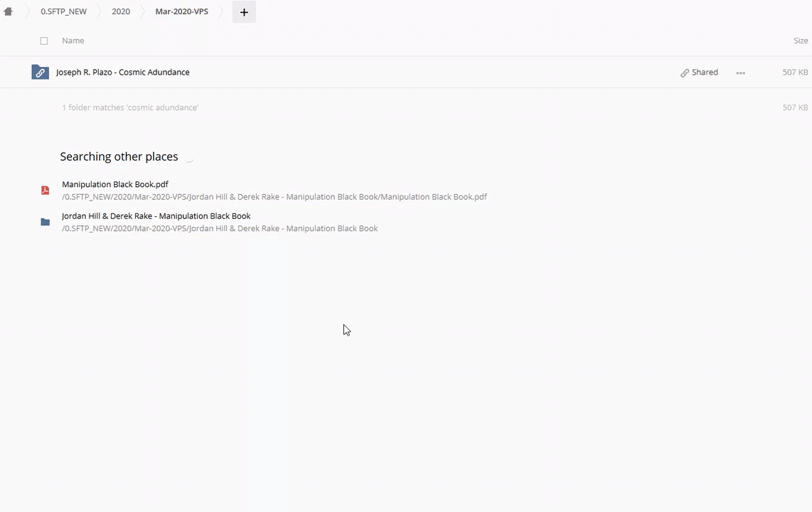
Task: Open the Manipulation Black Book.pdf search result
Action: [x=115, y=184]
